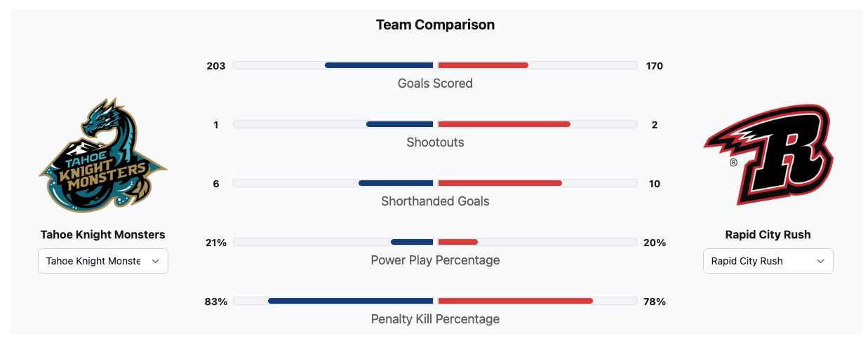Click the Tahoe Knight Monsters dragon logo

103,155
